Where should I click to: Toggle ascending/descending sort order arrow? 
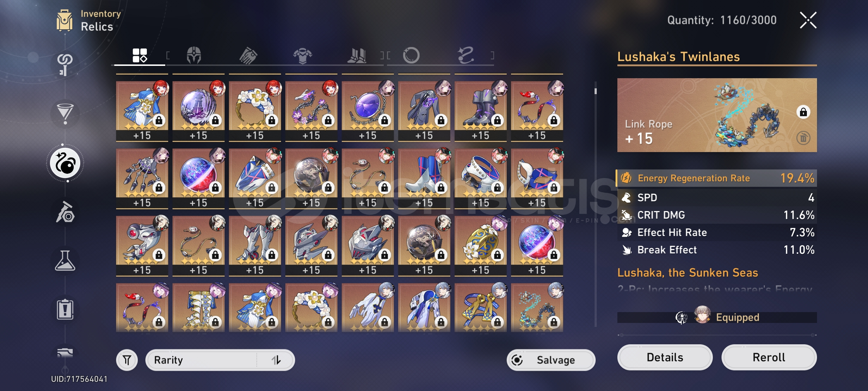tap(276, 360)
